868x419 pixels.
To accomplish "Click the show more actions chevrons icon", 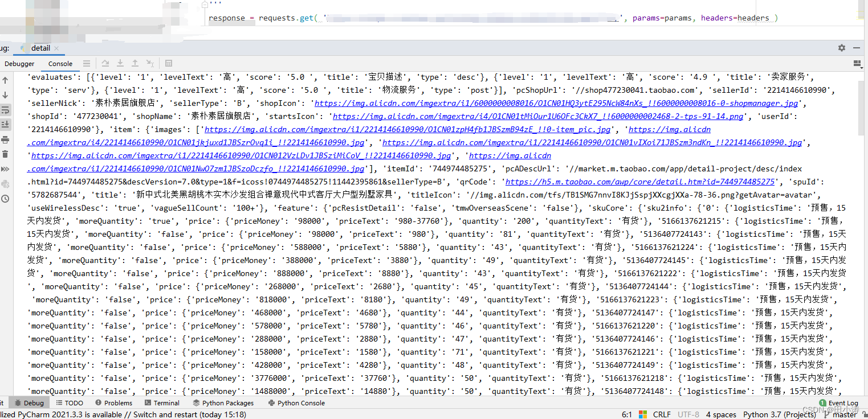I will tap(5, 169).
